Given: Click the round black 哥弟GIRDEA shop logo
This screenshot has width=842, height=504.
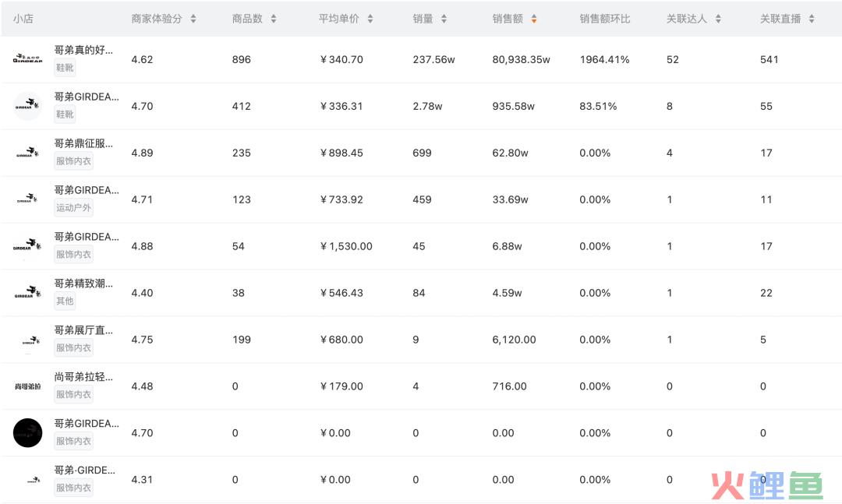Looking at the screenshot, I should (x=27, y=432).
